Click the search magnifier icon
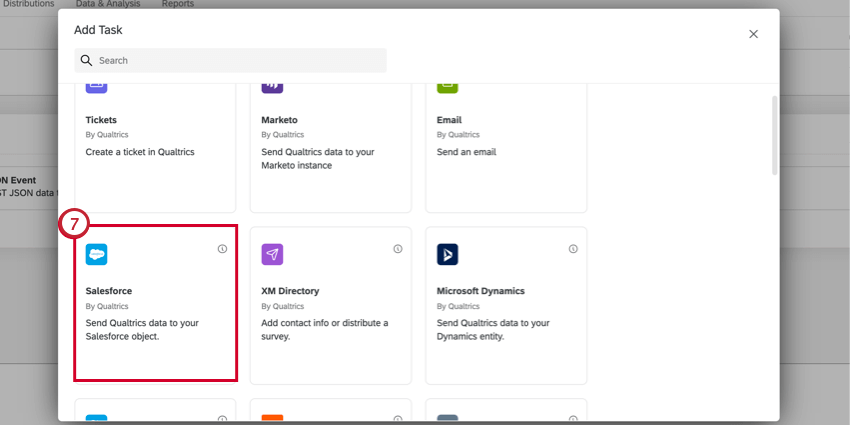 [86, 60]
